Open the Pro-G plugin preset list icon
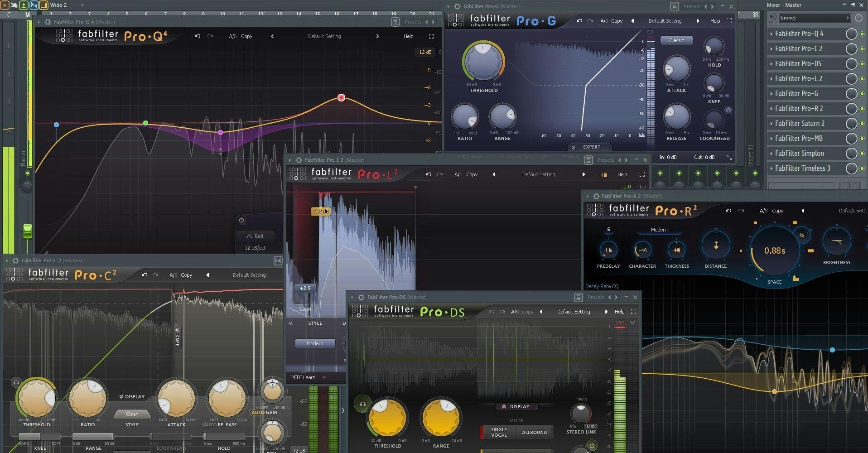Image resolution: width=868 pixels, height=453 pixels. coord(675,6)
